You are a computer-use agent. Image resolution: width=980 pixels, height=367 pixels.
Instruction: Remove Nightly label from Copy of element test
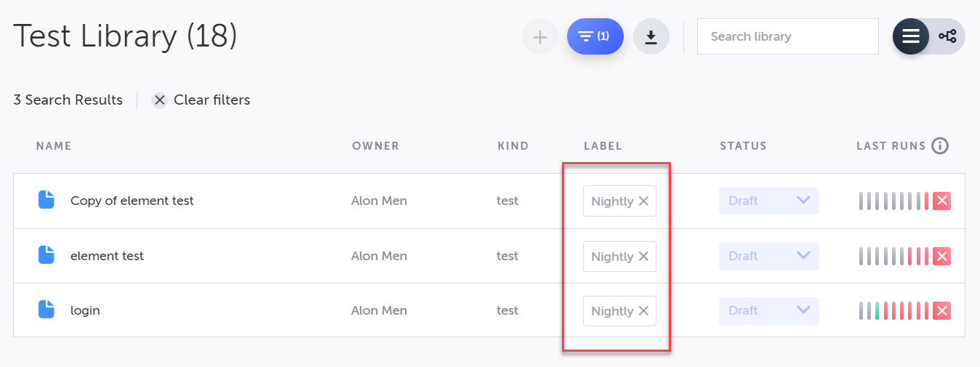[x=643, y=201]
